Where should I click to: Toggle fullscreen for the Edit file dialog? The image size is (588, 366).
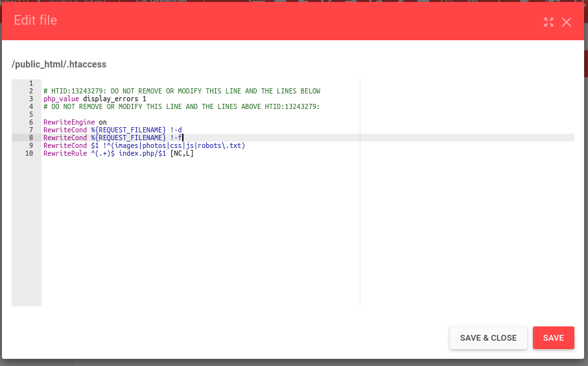tap(548, 22)
